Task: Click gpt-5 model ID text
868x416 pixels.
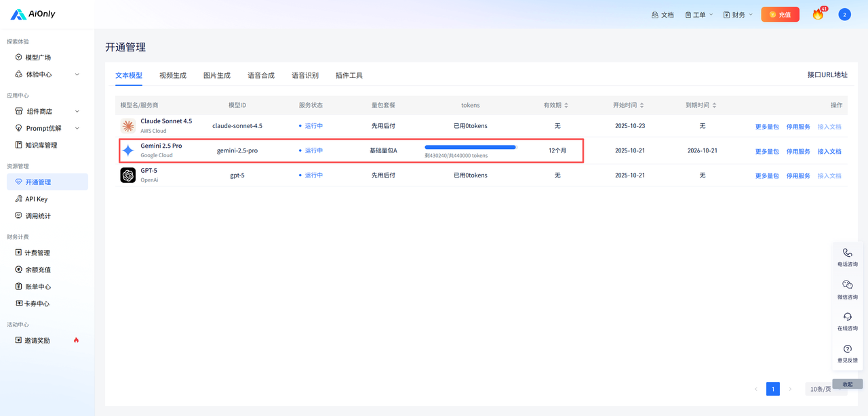Action: click(x=237, y=175)
